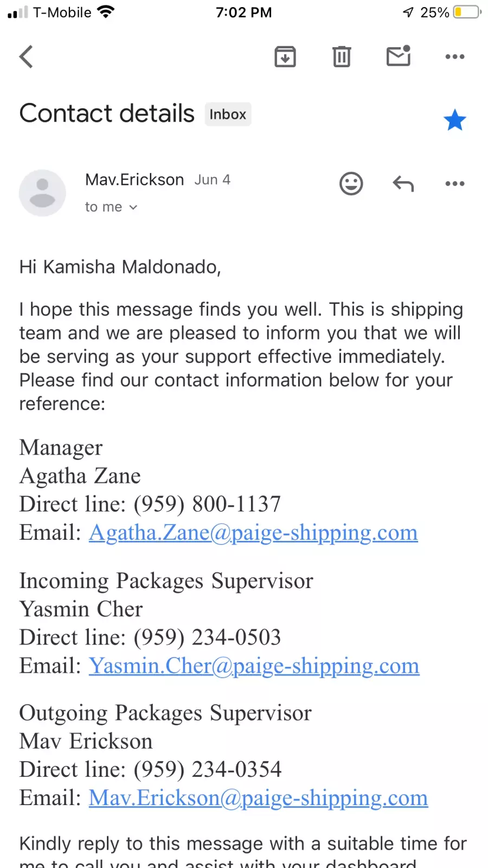The image size is (488, 868).
Task: Tap the Inbox label chip
Action: click(x=228, y=114)
